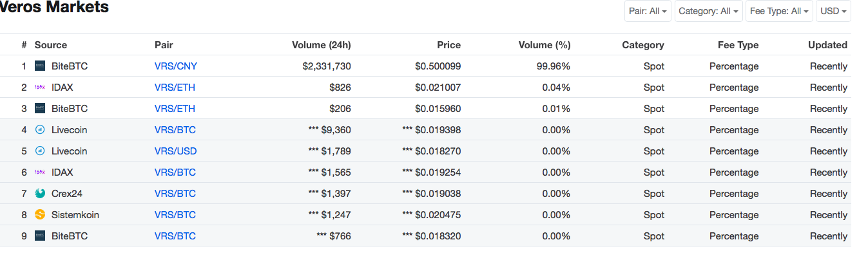Select the $2,331,730 volume value

326,66
